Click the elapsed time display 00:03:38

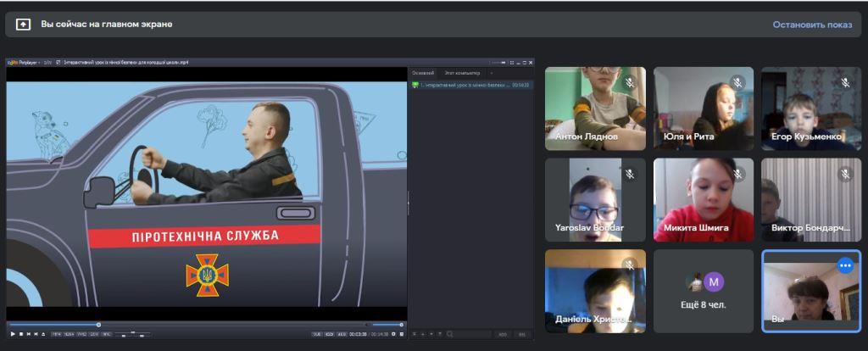click(x=358, y=334)
